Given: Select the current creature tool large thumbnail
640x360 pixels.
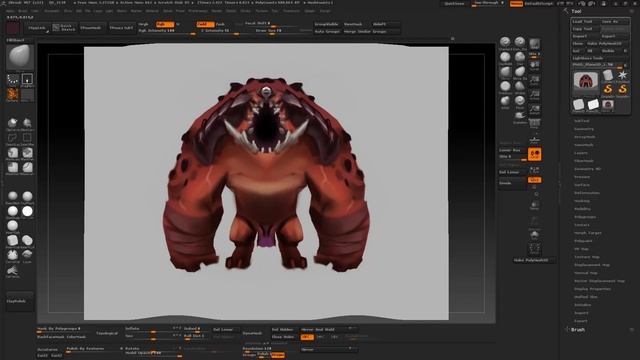Looking at the screenshot, I should (586, 82).
